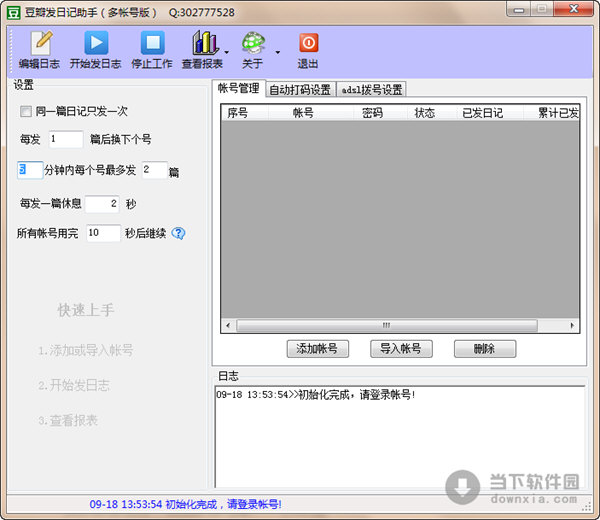Screen dimensions: 600x520
Task: Click the text 3.查看报表
Action: (68, 421)
